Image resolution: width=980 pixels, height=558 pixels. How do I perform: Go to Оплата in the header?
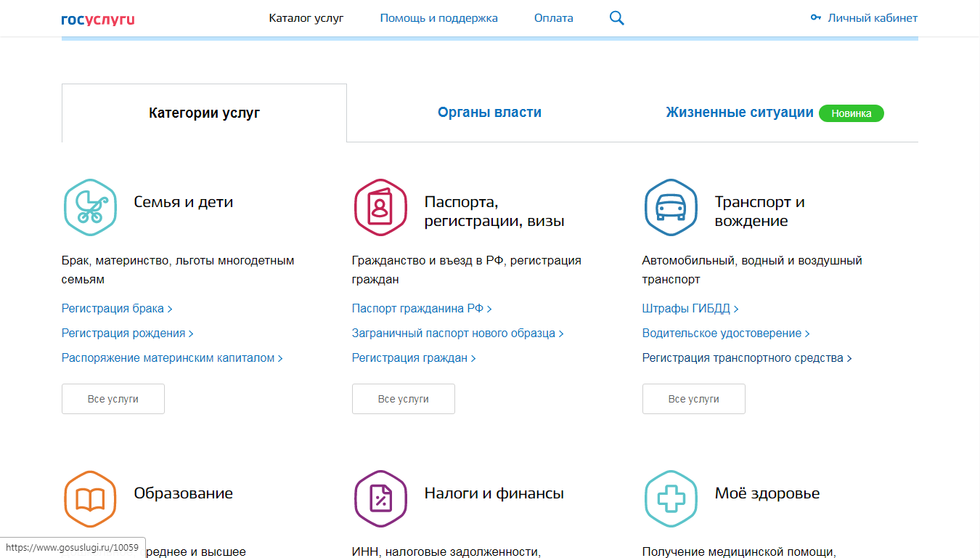(554, 18)
